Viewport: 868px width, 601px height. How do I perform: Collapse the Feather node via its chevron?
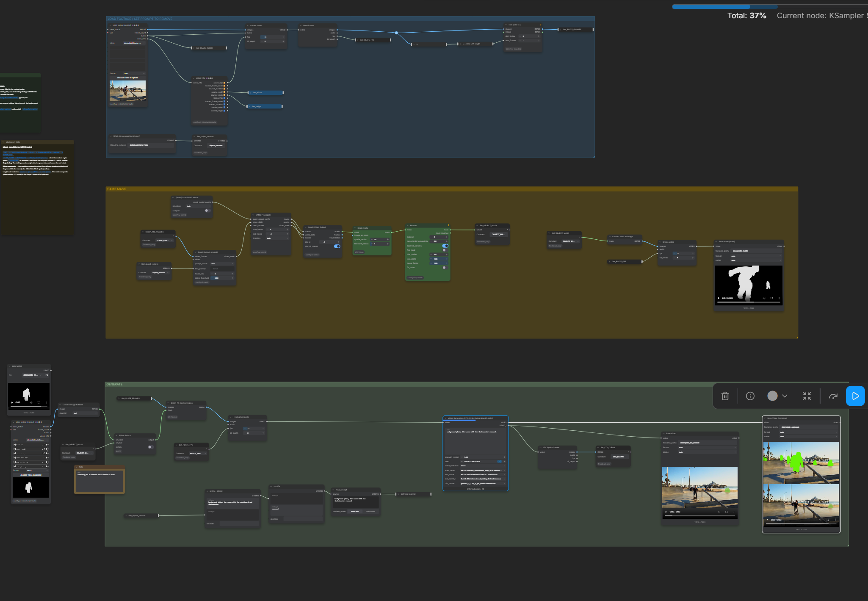[x=408, y=226]
